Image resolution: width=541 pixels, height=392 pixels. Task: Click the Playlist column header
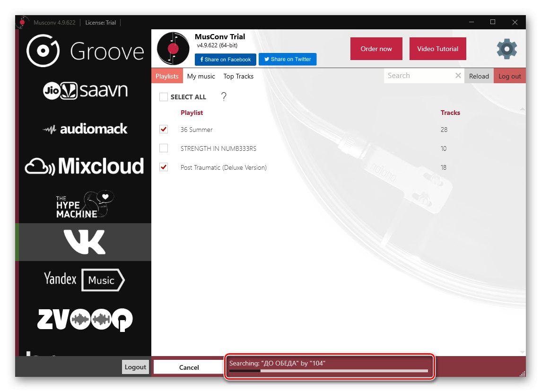[x=192, y=113]
